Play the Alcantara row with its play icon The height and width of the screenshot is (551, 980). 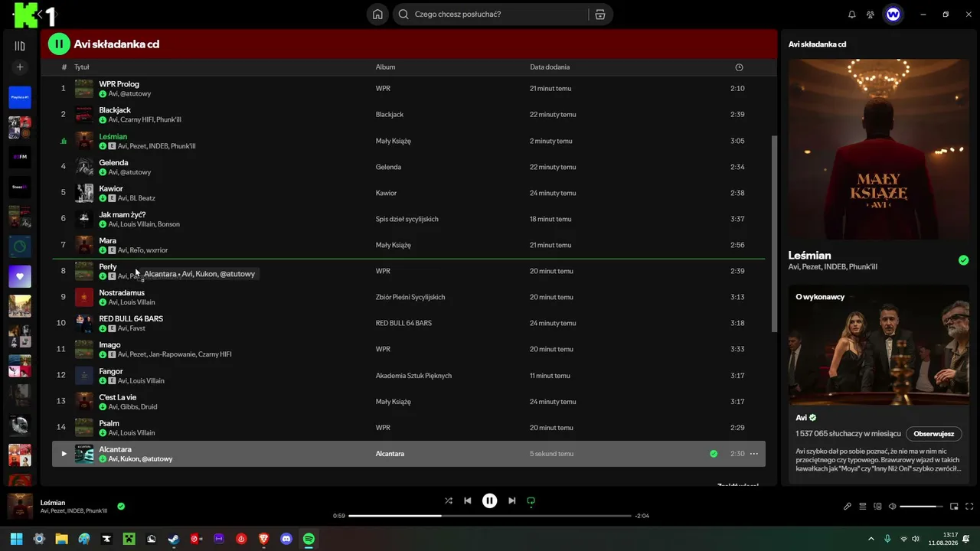[64, 454]
